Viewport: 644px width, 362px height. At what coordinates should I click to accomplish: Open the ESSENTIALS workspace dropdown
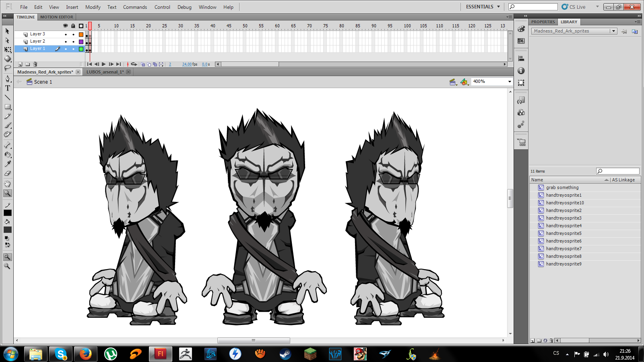pos(483,7)
